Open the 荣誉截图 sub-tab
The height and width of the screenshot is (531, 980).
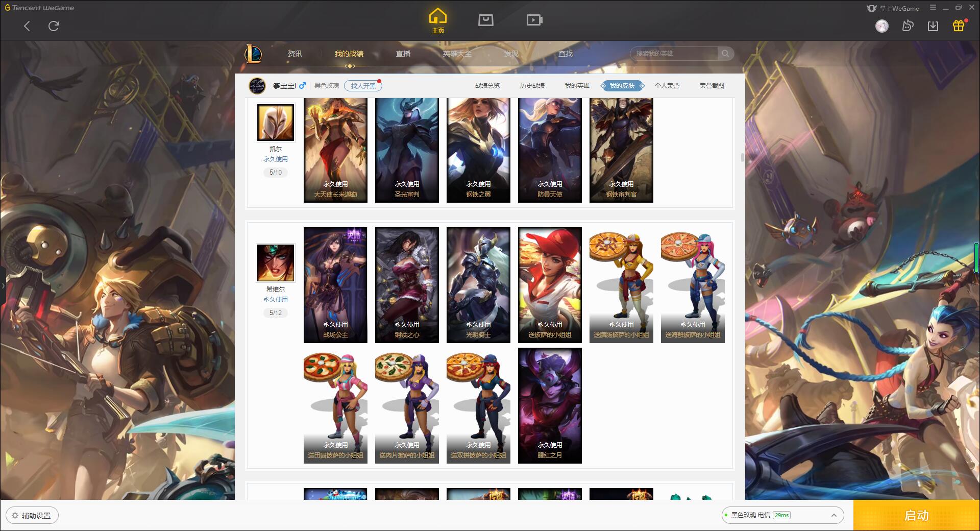point(712,86)
